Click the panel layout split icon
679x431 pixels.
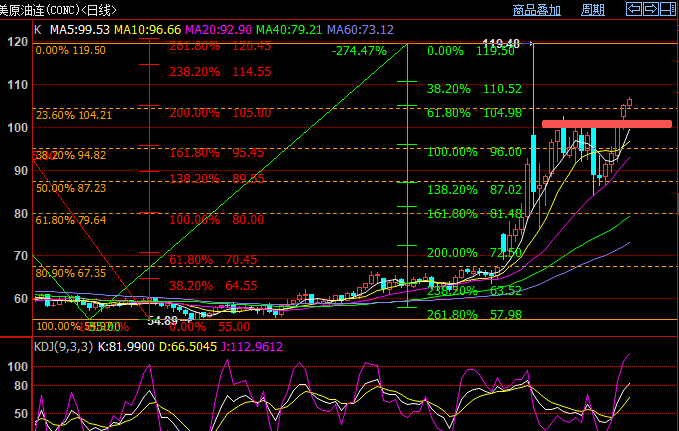point(667,9)
